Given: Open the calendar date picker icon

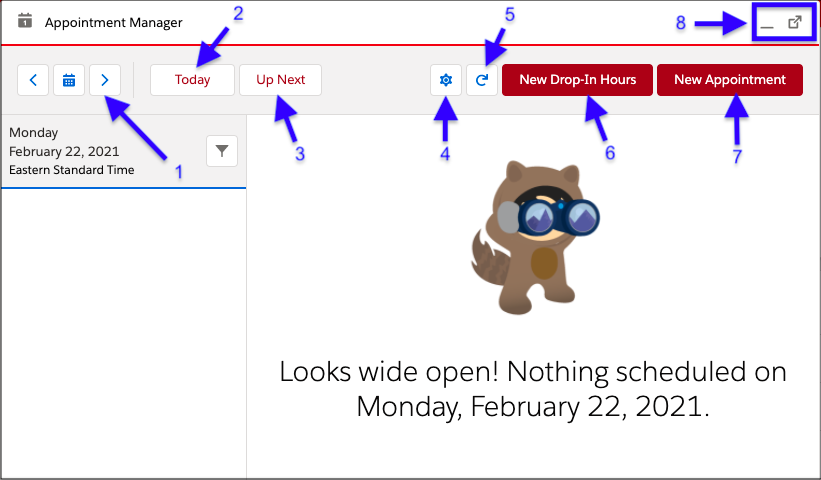Looking at the screenshot, I should [x=69, y=80].
